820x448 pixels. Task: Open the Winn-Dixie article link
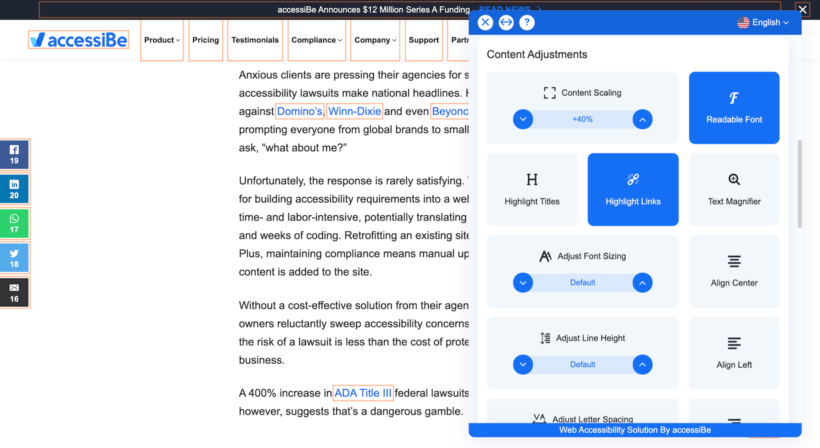pos(354,111)
